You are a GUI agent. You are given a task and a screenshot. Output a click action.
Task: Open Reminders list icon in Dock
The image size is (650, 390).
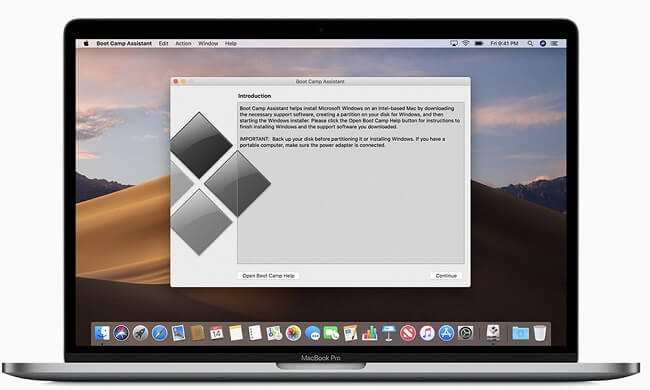(255, 333)
